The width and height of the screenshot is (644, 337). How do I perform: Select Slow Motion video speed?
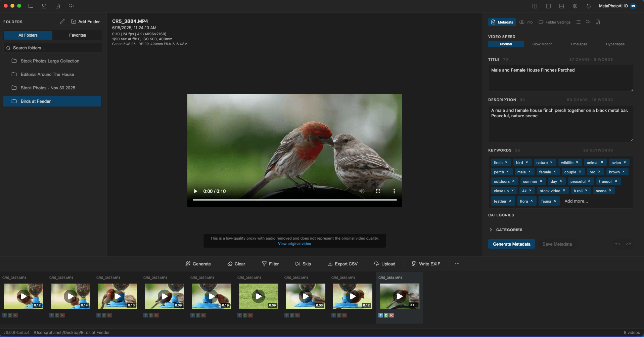point(542,44)
